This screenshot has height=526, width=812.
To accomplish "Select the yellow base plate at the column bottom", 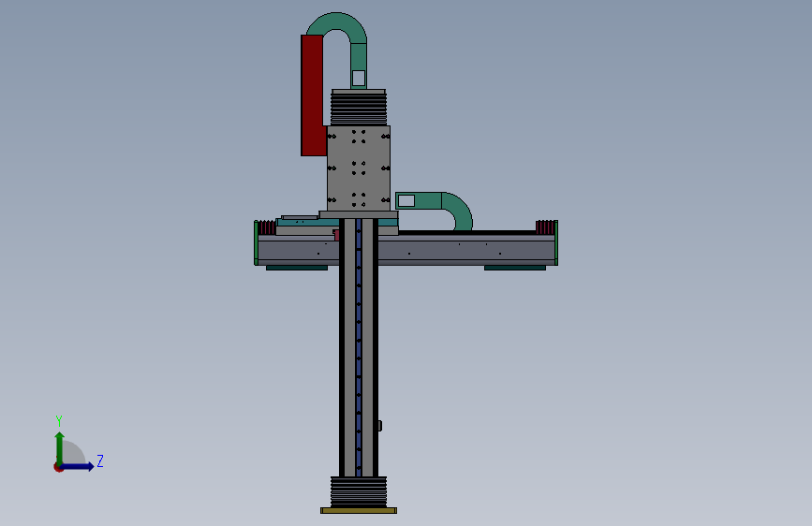I will click(x=359, y=510).
